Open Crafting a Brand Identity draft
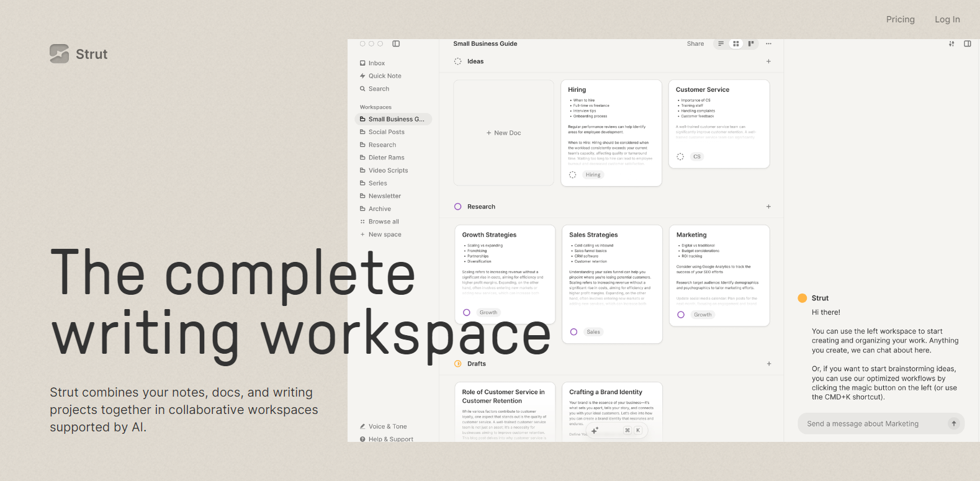 coord(612,412)
